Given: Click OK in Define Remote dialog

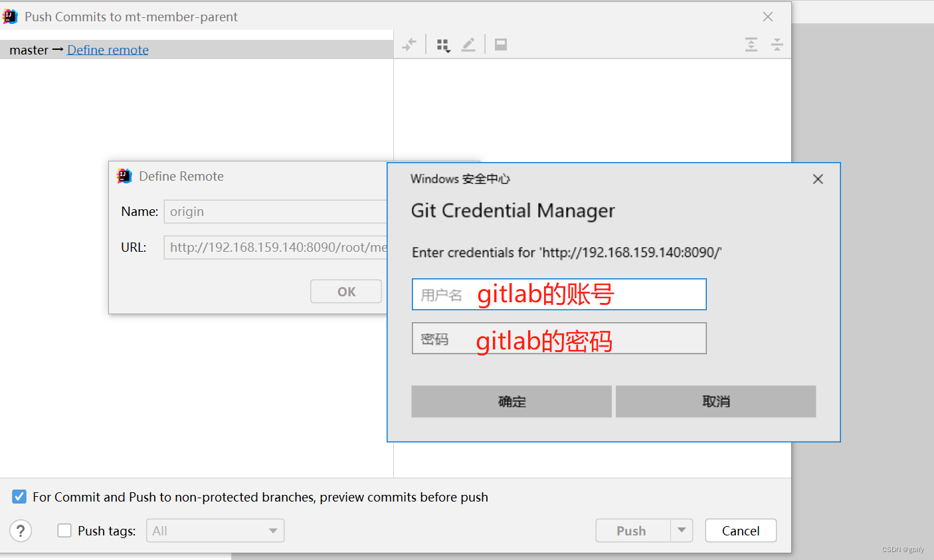Looking at the screenshot, I should click(x=346, y=292).
